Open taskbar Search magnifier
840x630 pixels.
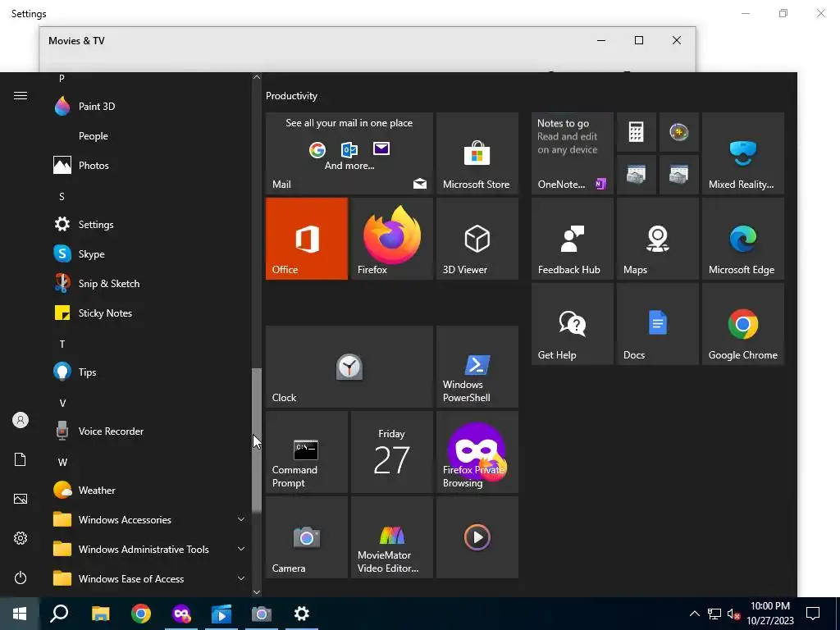[x=59, y=614]
